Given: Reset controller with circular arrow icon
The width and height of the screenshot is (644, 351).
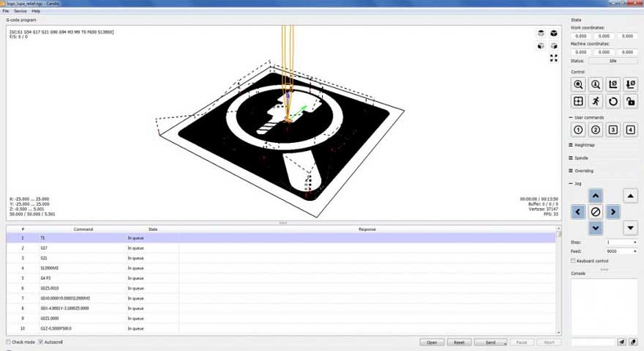Looking at the screenshot, I should click(613, 101).
